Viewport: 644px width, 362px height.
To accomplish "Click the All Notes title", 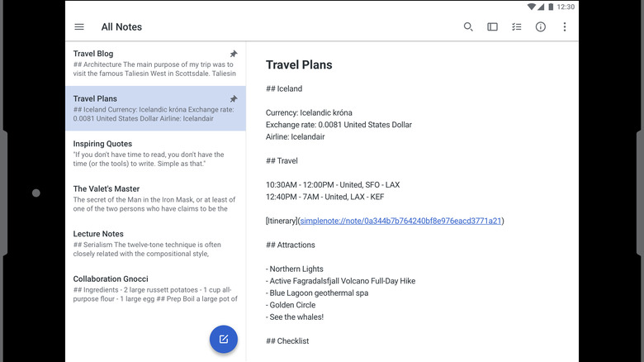I will 121,26.
